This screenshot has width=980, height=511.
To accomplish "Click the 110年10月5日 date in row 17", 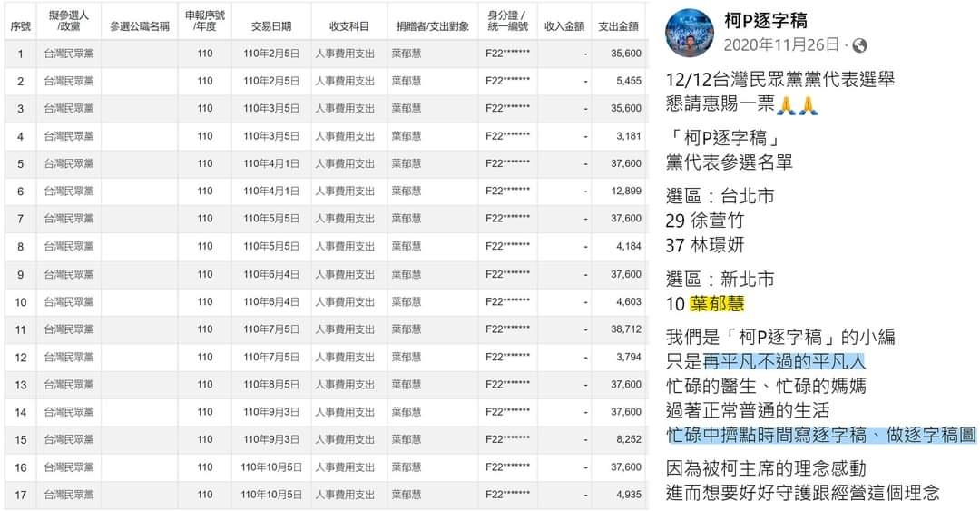I will 271,495.
